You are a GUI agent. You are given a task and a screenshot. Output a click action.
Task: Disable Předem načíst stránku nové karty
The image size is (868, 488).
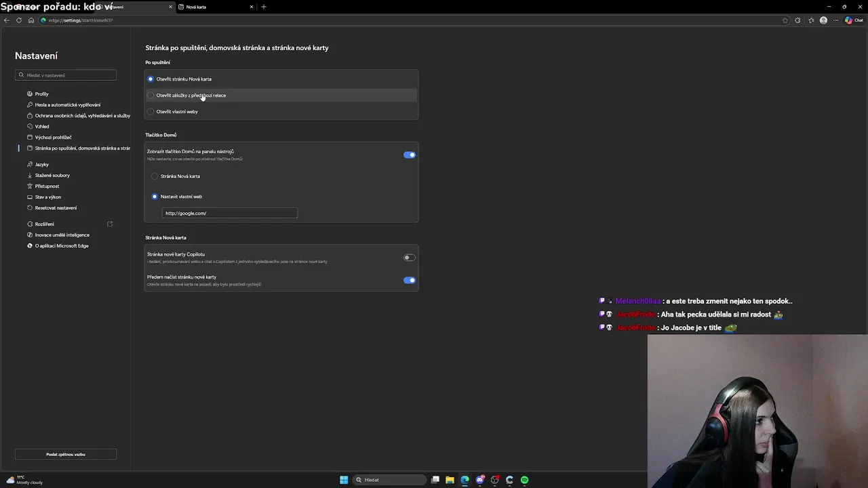pos(409,280)
